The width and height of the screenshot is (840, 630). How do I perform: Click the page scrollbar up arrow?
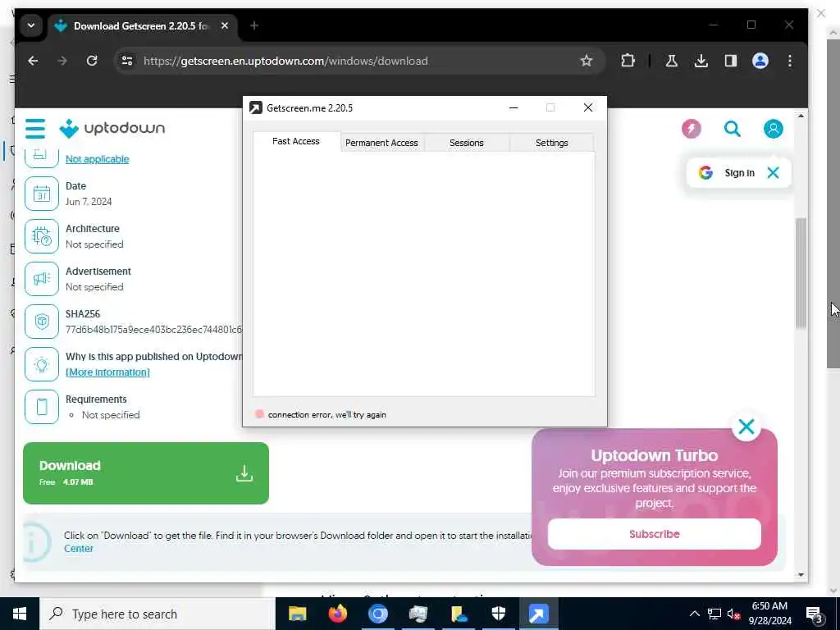pos(801,116)
